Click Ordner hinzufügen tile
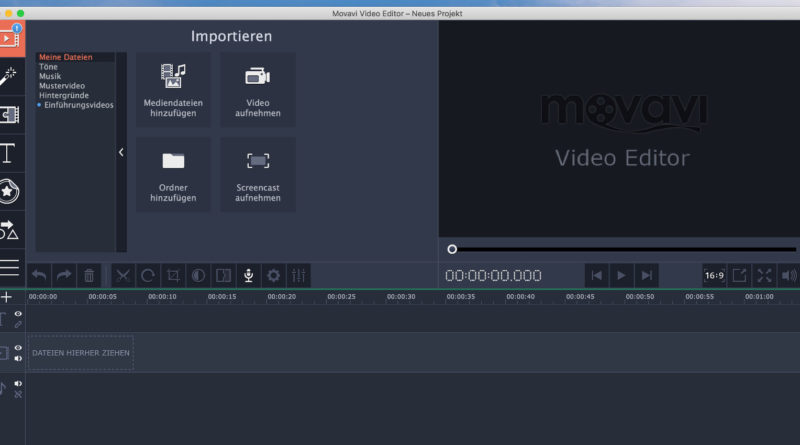 173,175
